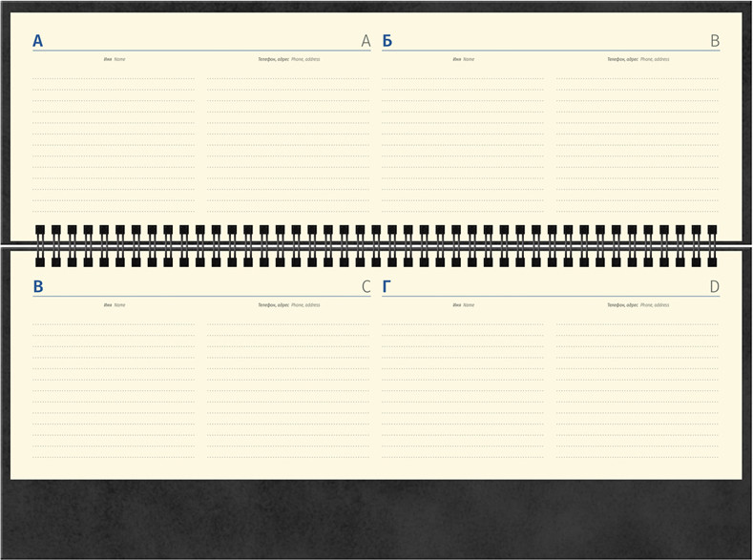This screenshot has width=753, height=560.
Task: Click the gray Latin letter B heading
Action: tap(715, 41)
